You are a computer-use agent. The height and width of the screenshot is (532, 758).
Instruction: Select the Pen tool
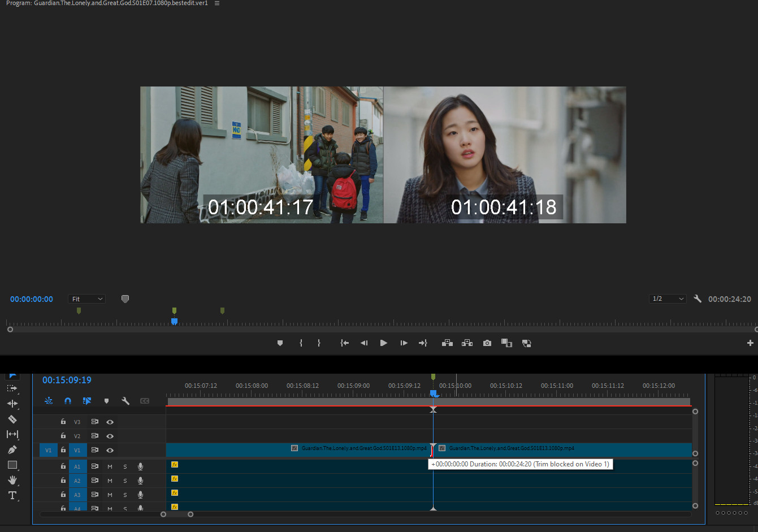tap(12, 450)
